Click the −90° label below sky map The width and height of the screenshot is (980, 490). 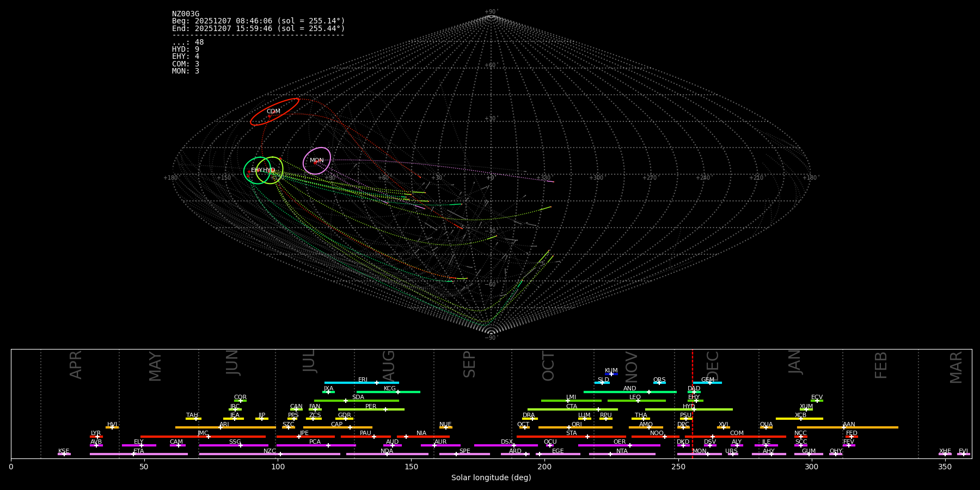491,338
